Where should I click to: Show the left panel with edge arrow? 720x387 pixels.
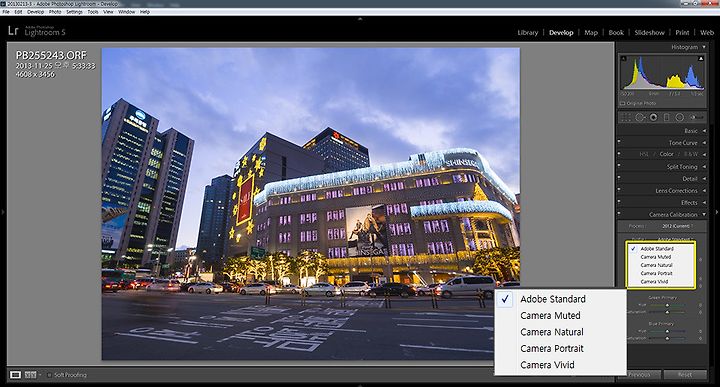[x=3, y=212]
